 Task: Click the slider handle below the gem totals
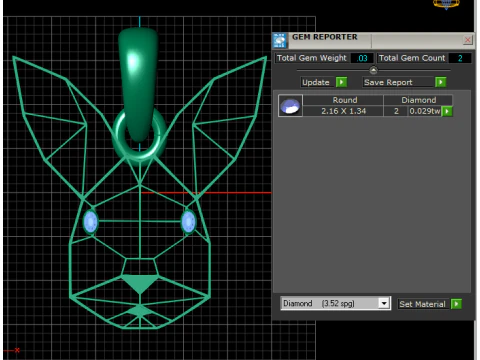click(373, 70)
